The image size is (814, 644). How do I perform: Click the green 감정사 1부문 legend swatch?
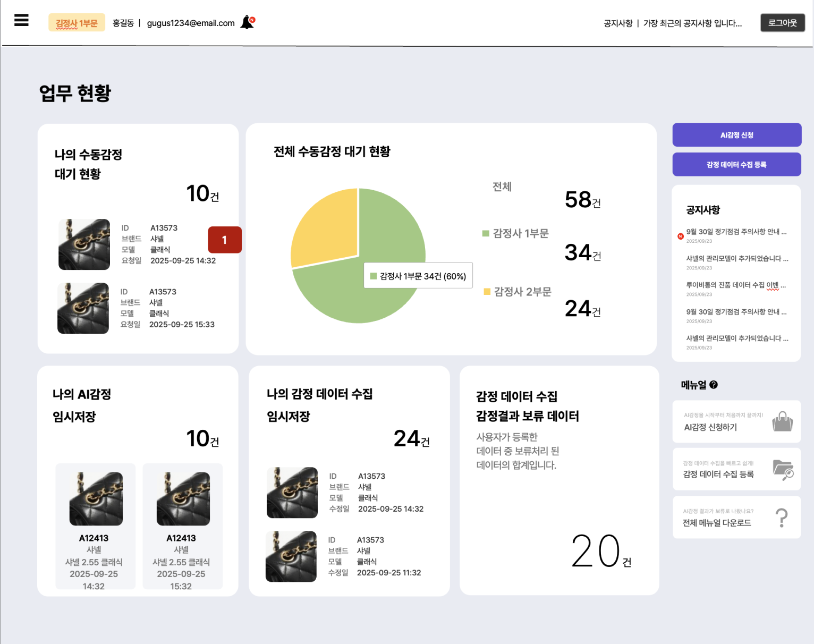coord(486,233)
